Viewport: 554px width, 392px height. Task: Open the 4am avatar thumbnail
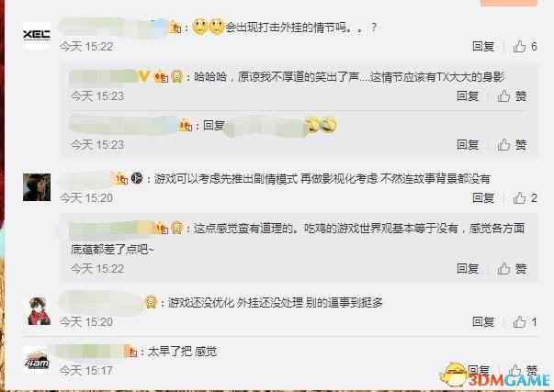37,361
